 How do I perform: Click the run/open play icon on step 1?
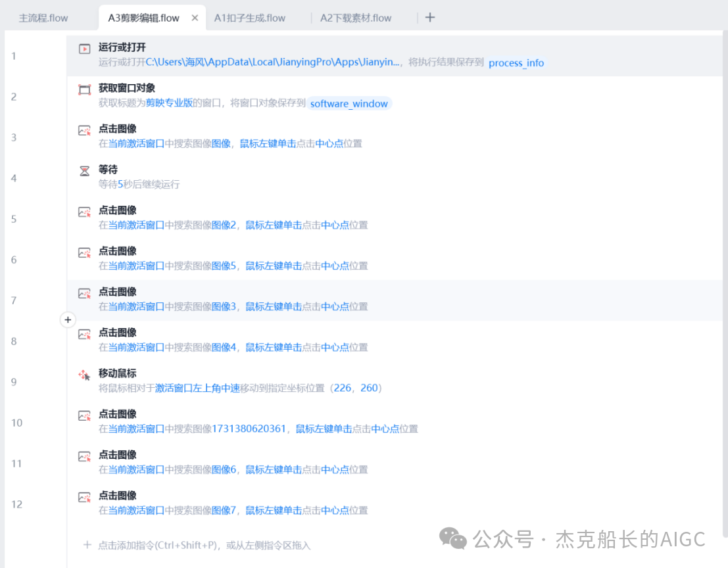pyautogui.click(x=84, y=47)
